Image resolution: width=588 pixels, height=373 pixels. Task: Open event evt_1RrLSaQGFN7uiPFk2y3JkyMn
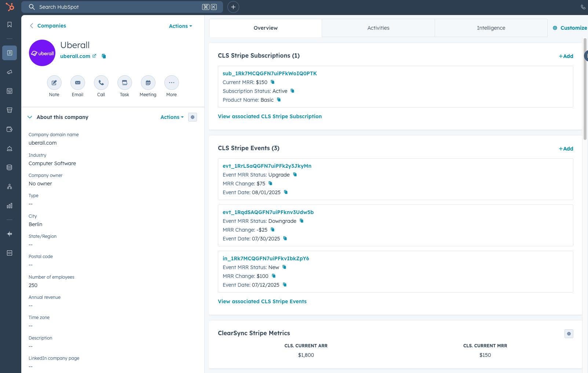[x=267, y=166]
